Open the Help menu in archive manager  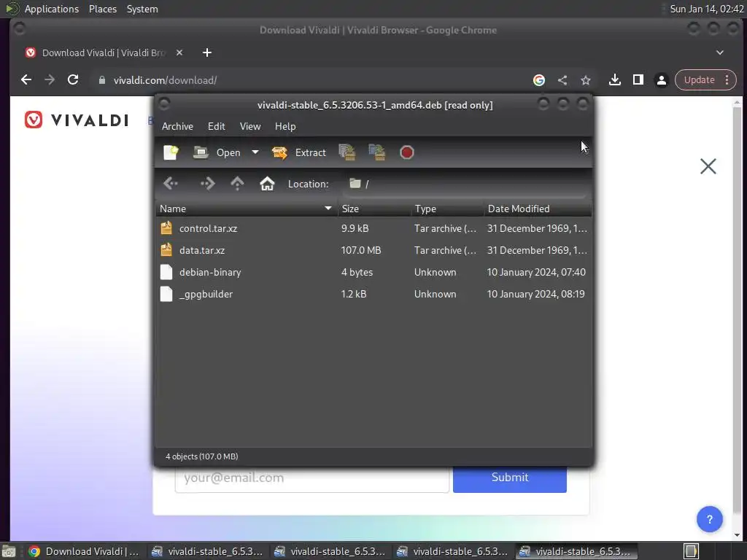coord(285,126)
